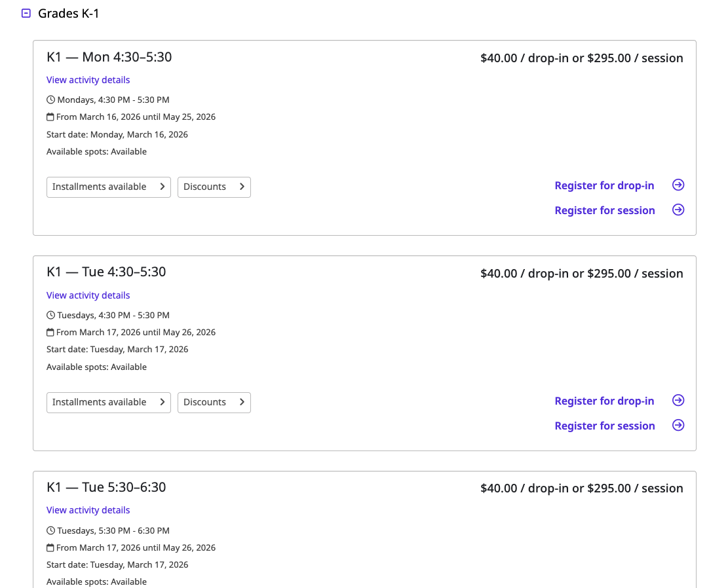Click clock icon in Tuesdays 4:30 PM row
Viewport: 728px width, 588px height.
pyautogui.click(x=51, y=316)
